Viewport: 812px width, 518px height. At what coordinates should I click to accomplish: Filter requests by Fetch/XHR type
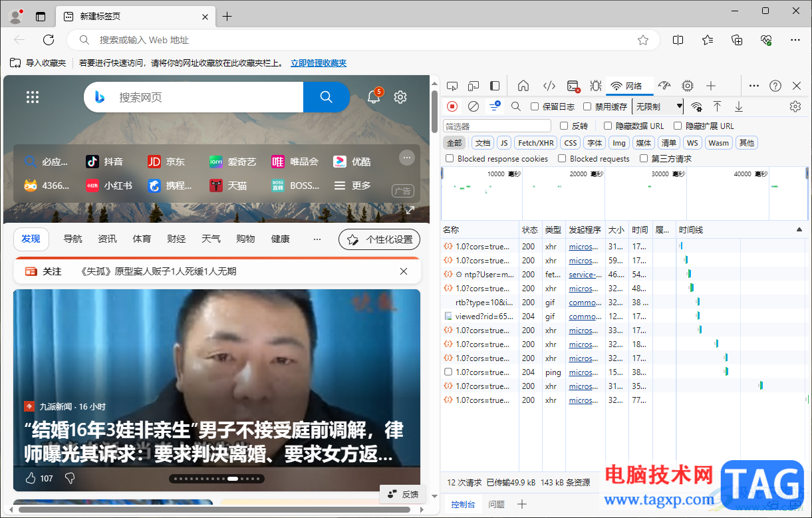[x=536, y=143]
